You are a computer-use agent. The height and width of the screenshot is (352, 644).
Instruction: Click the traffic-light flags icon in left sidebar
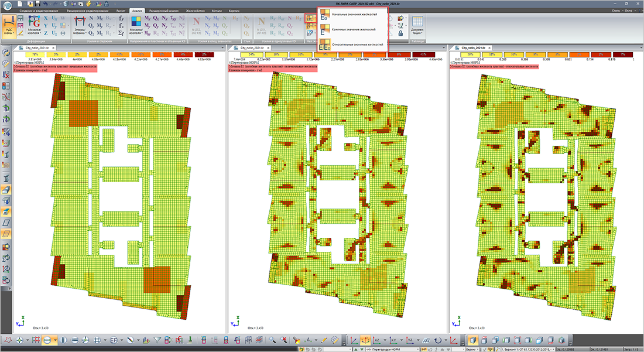pos(6,86)
